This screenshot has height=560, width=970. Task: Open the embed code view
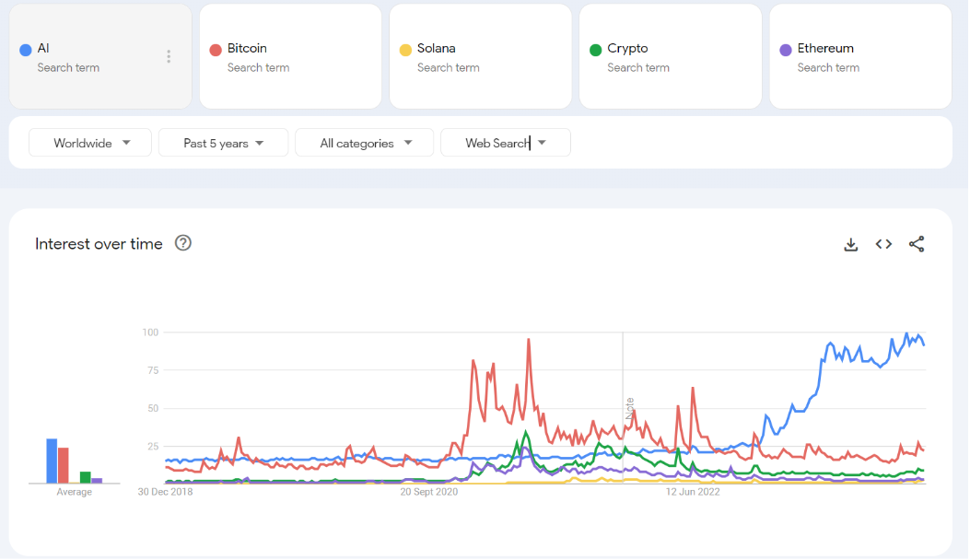[x=882, y=243]
